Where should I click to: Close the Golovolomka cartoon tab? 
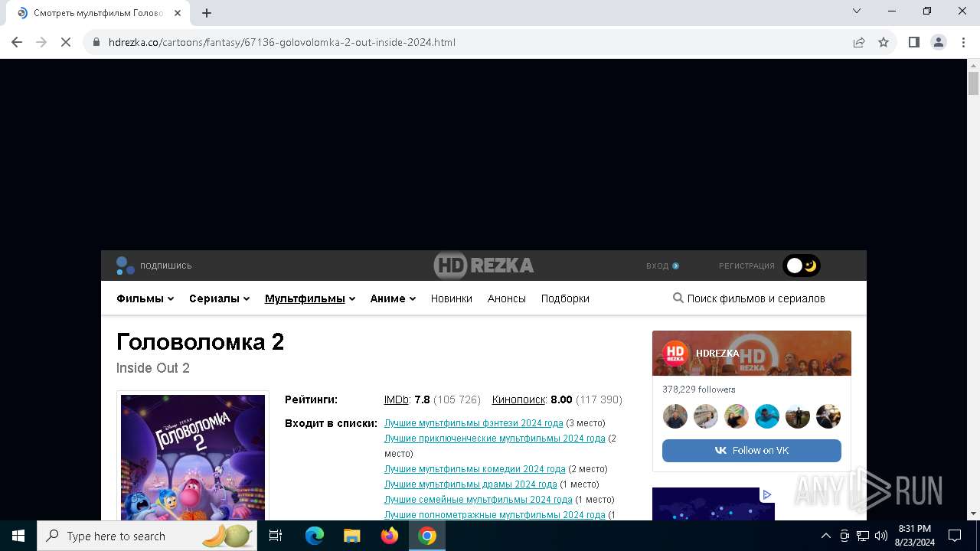click(x=178, y=13)
